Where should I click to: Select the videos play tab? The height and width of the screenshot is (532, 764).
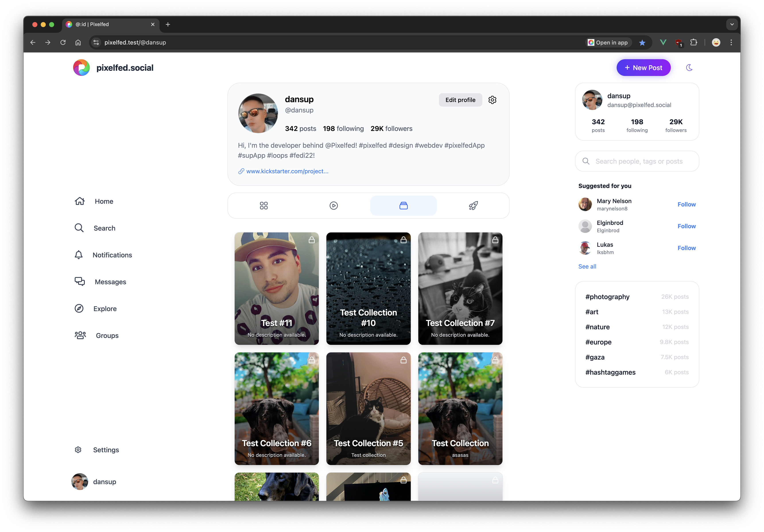pos(334,206)
